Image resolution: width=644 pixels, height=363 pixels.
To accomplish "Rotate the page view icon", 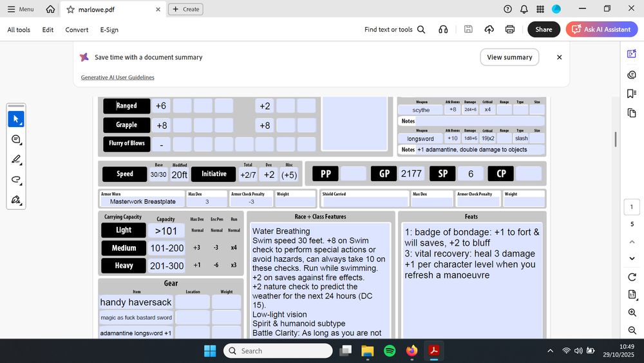I will pos(632,277).
